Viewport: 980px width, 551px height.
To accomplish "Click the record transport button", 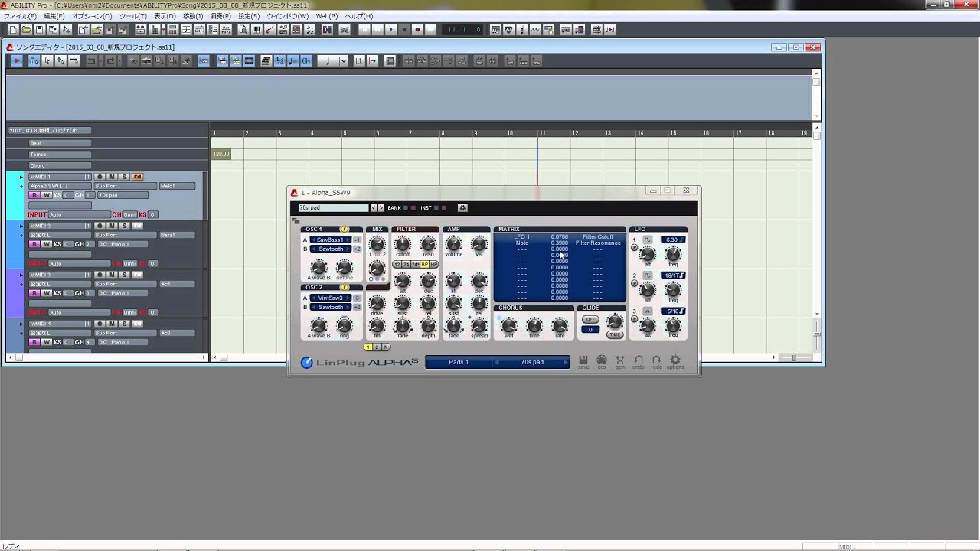I will tap(417, 30).
